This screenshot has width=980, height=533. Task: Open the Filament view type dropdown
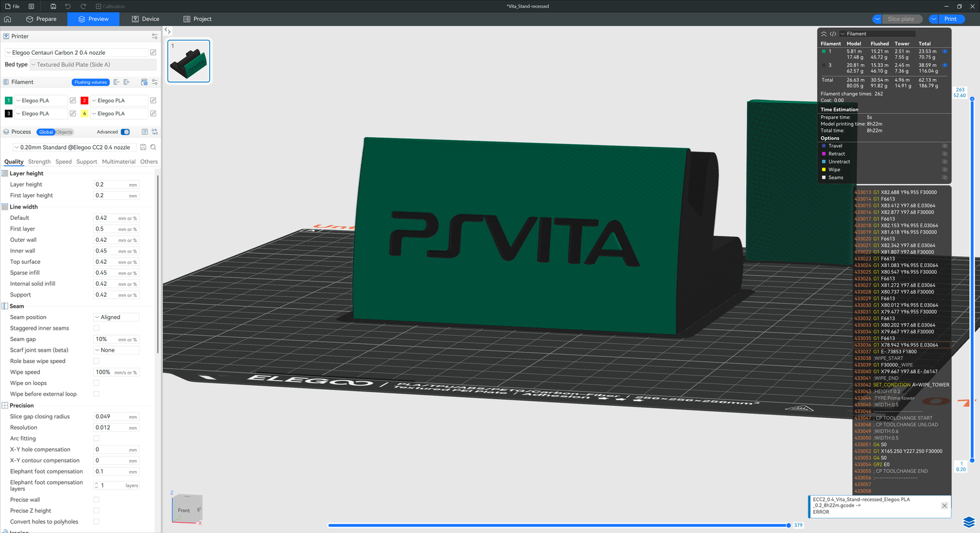pos(878,34)
